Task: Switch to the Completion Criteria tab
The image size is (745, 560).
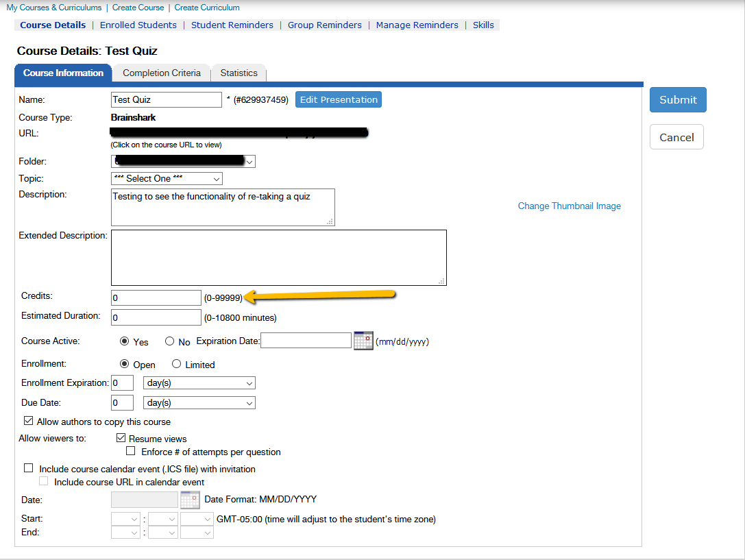Action: (162, 73)
